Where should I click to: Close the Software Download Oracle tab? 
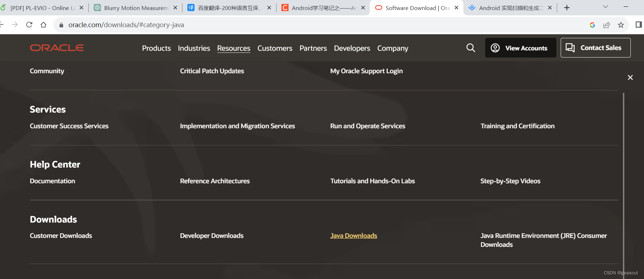point(457,8)
